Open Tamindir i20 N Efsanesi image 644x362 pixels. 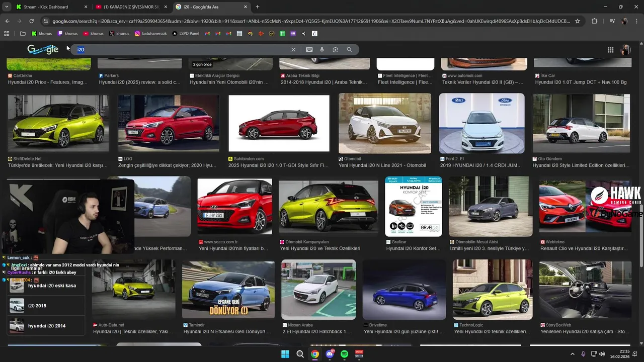pos(228,290)
